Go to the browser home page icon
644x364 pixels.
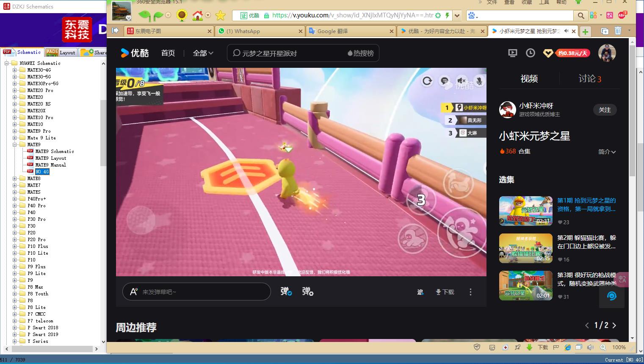[198, 16]
